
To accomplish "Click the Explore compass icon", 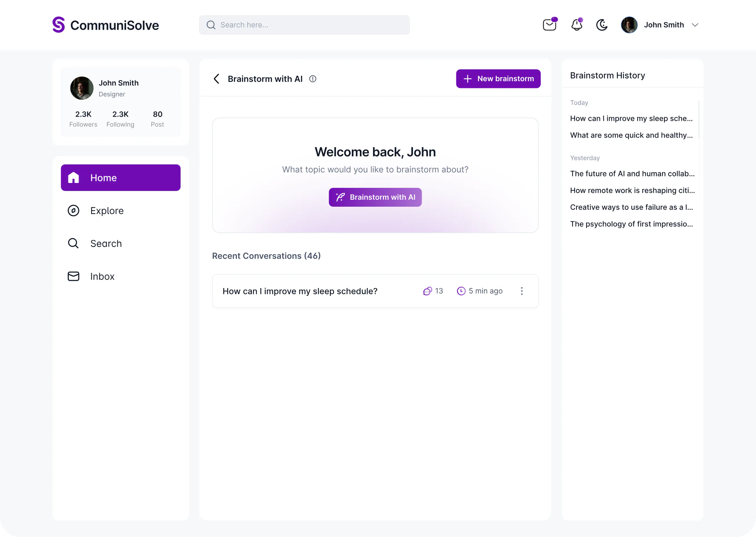I will pyautogui.click(x=73, y=211).
